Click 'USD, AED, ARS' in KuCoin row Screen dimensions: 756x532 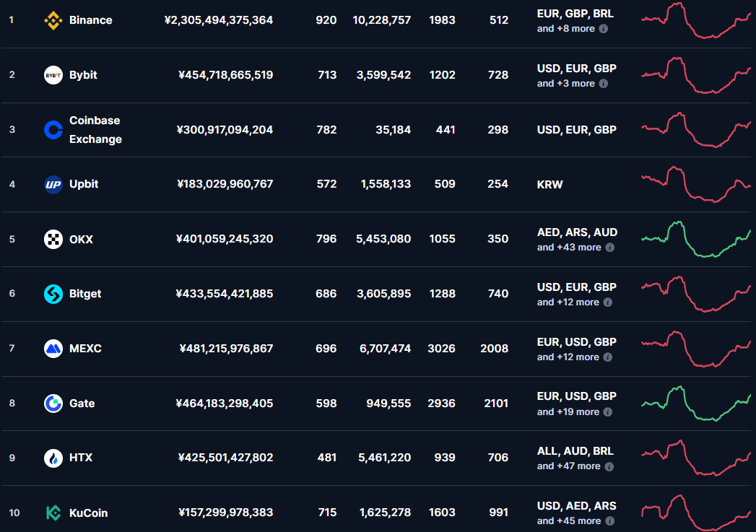[577, 506]
